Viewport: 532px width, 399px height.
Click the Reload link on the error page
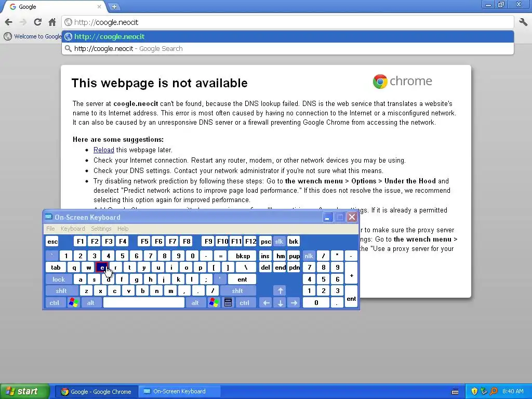click(104, 150)
